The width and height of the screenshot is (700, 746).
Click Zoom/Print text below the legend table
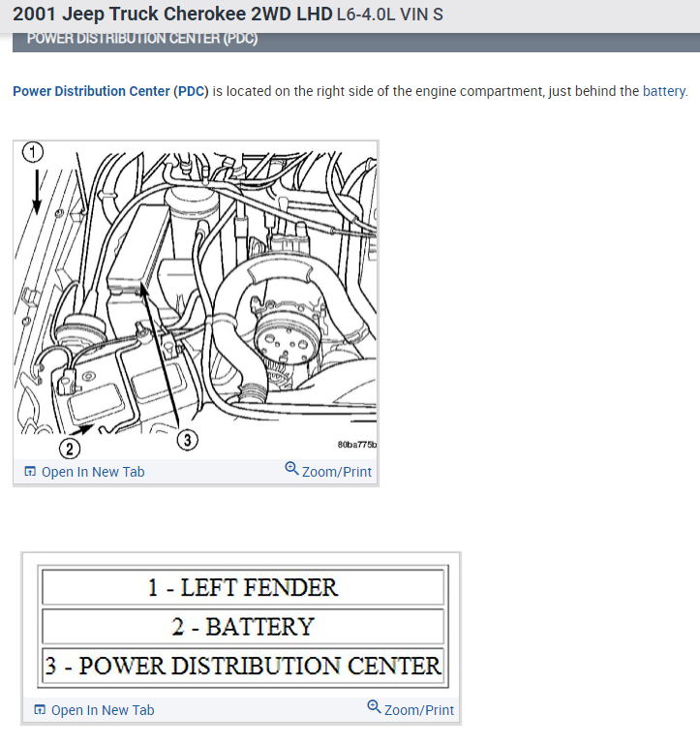pyautogui.click(x=419, y=710)
